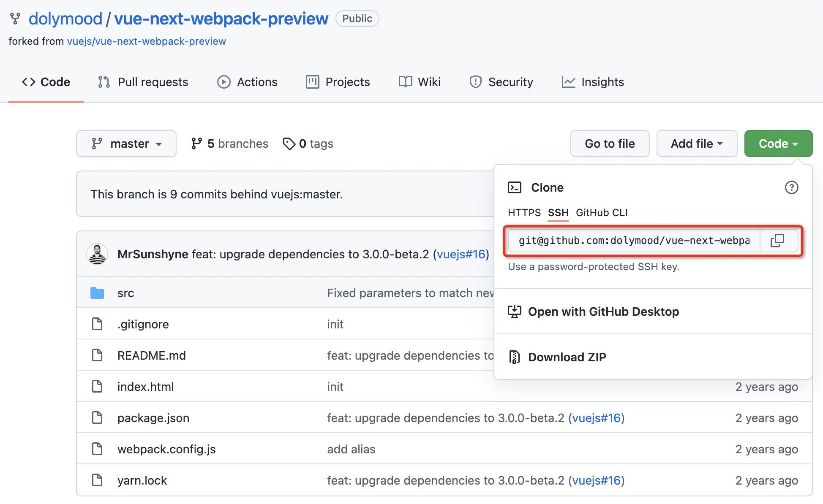This screenshot has height=504, width=823.
Task: Click the code brackets icon on Code tab
Action: [28, 82]
